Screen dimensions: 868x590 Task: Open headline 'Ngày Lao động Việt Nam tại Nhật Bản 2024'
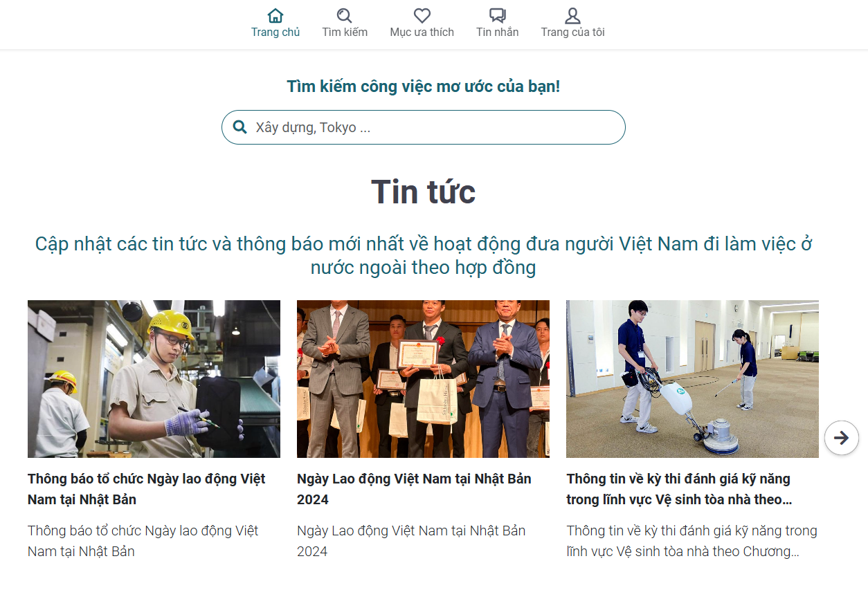click(414, 489)
